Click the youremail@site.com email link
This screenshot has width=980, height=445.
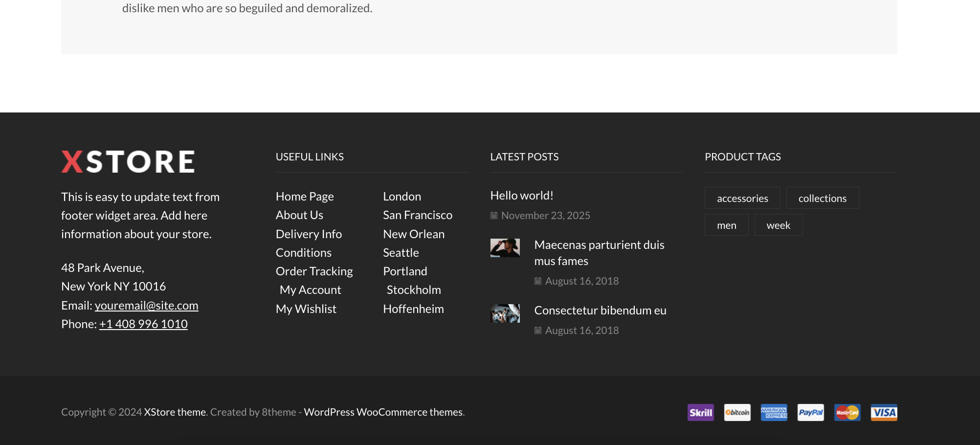click(146, 306)
